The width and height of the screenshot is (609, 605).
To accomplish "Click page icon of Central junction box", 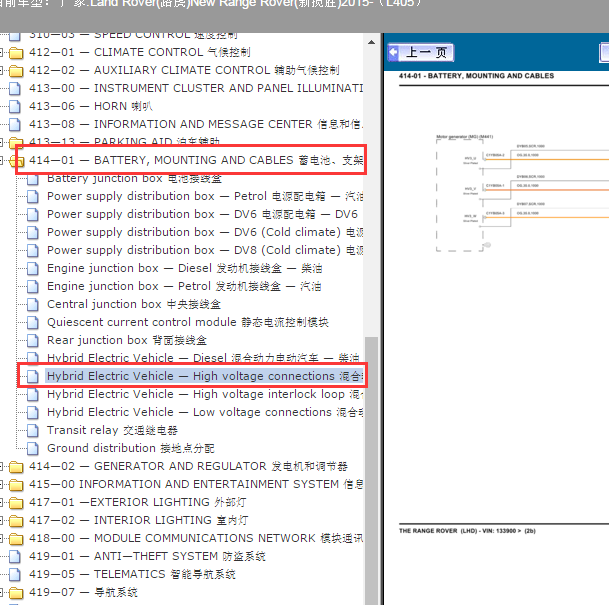I will click(x=33, y=304).
